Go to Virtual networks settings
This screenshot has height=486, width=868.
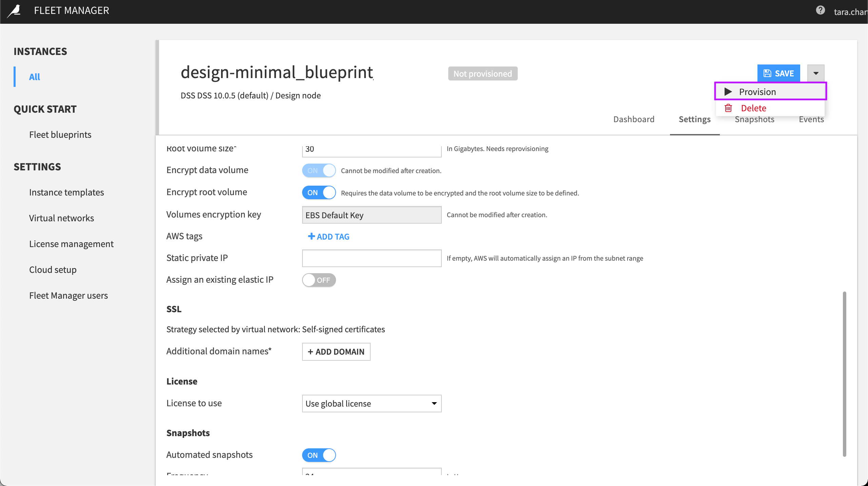[x=61, y=218]
